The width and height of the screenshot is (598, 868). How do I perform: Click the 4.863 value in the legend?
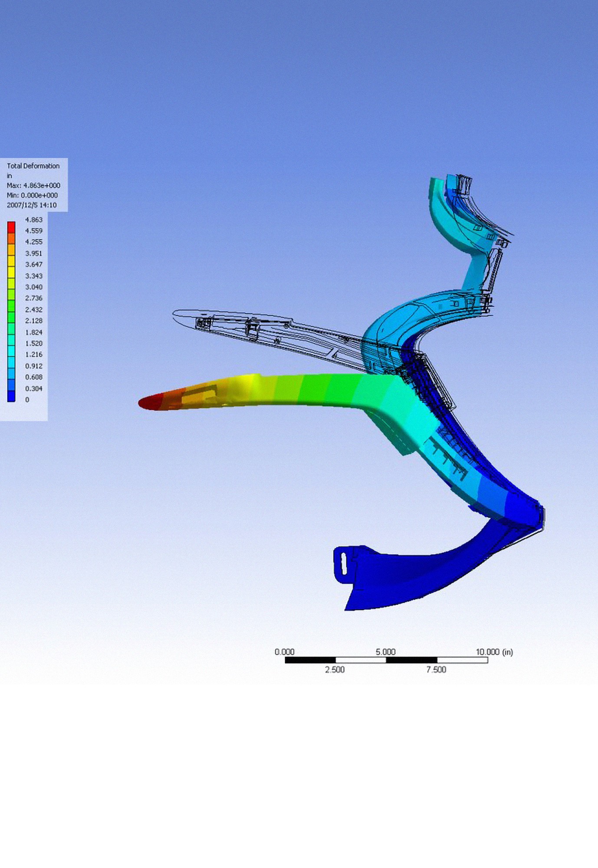tap(33, 220)
